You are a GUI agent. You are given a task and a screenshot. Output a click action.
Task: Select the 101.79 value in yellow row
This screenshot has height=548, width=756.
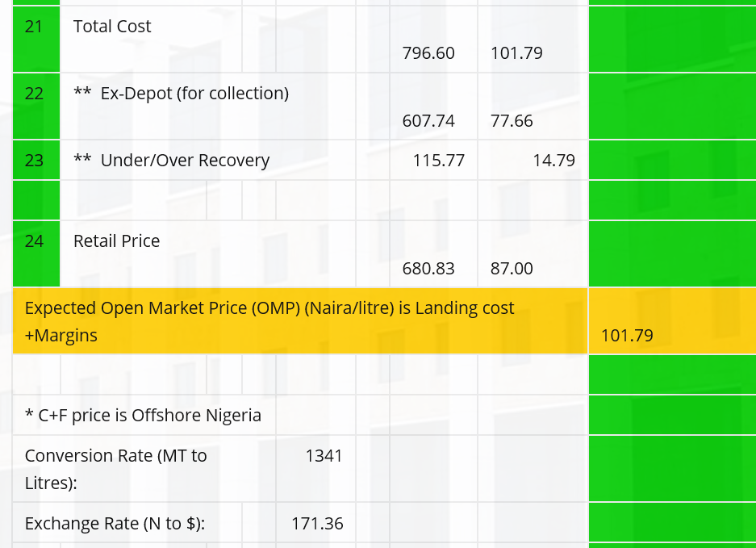tap(627, 336)
